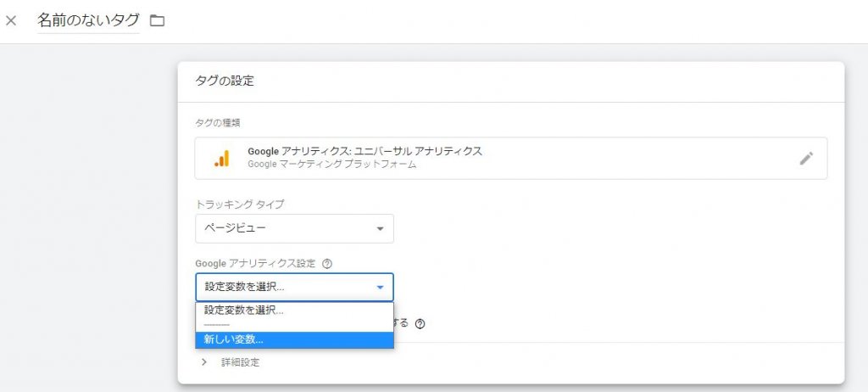The width and height of the screenshot is (868, 392).
Task: Click the Google マーケティング プラットフォーム subtitle
Action: (332, 165)
